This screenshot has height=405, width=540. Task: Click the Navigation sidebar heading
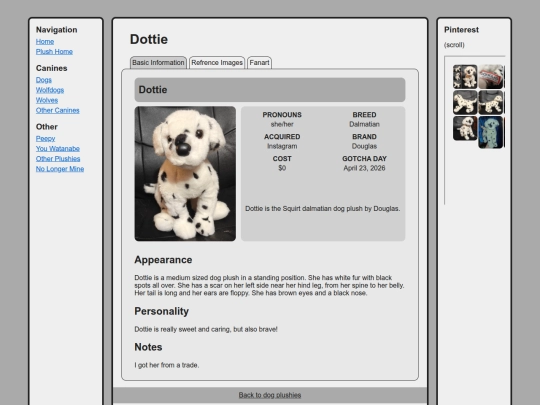56,30
